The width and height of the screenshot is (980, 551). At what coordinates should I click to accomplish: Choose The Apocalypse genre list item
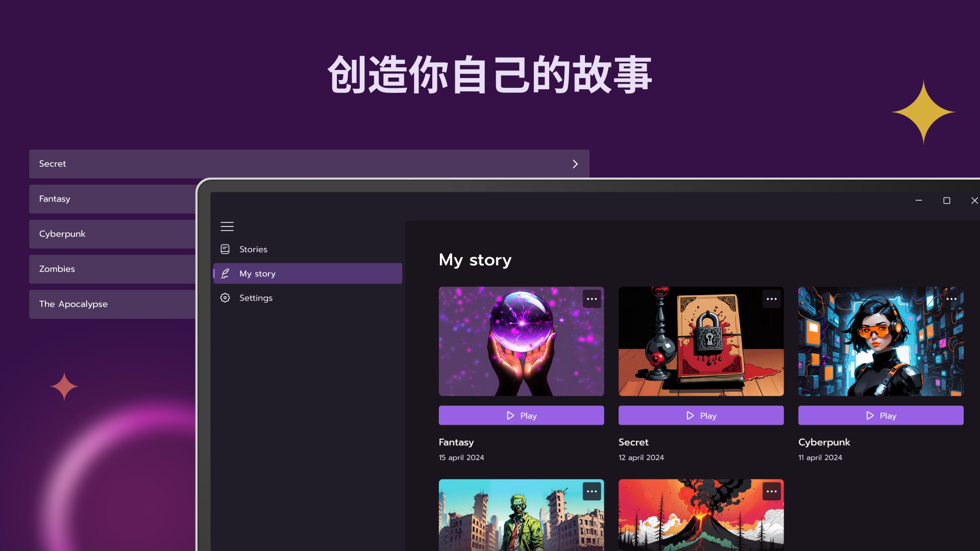(112, 304)
